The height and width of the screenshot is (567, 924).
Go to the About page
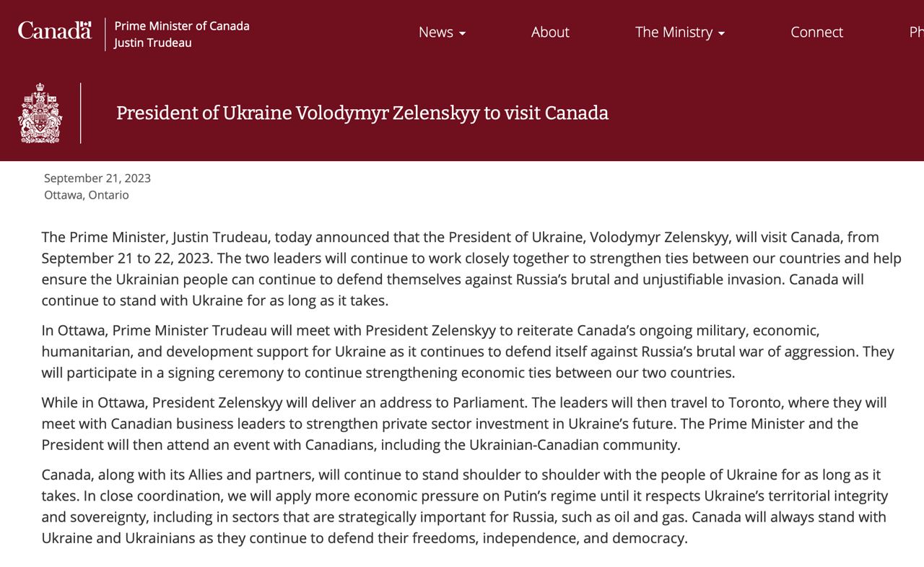point(550,32)
